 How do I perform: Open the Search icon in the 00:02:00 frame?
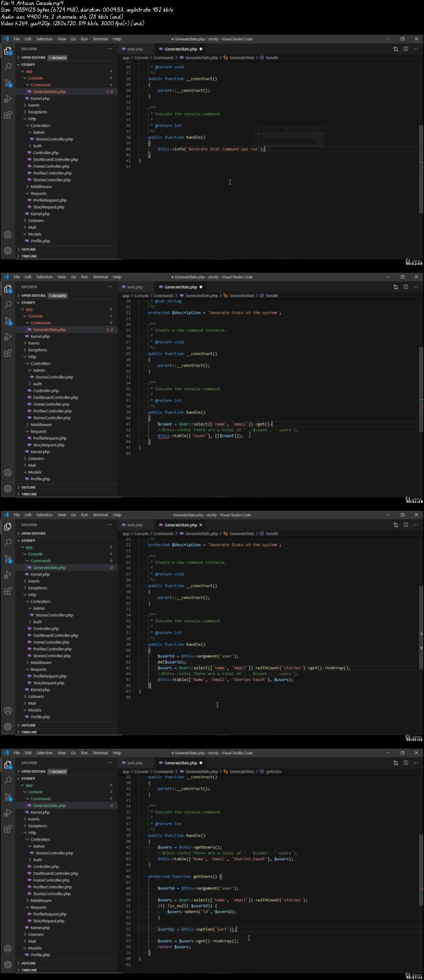[7, 67]
